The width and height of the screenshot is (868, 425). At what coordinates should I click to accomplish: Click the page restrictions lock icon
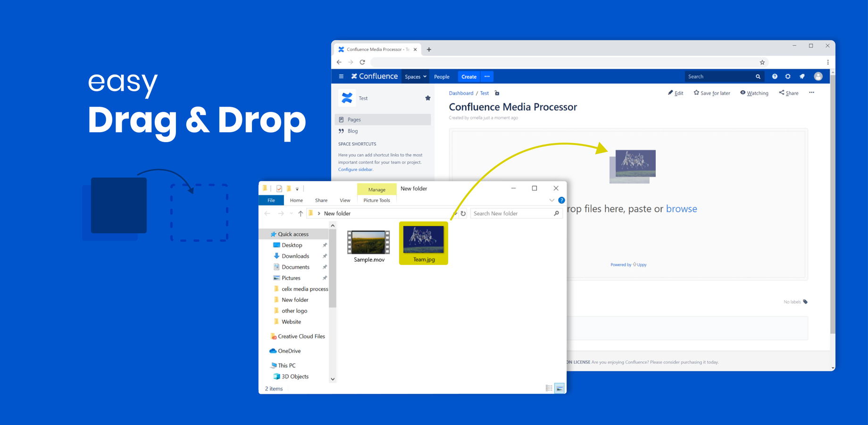[x=497, y=93]
